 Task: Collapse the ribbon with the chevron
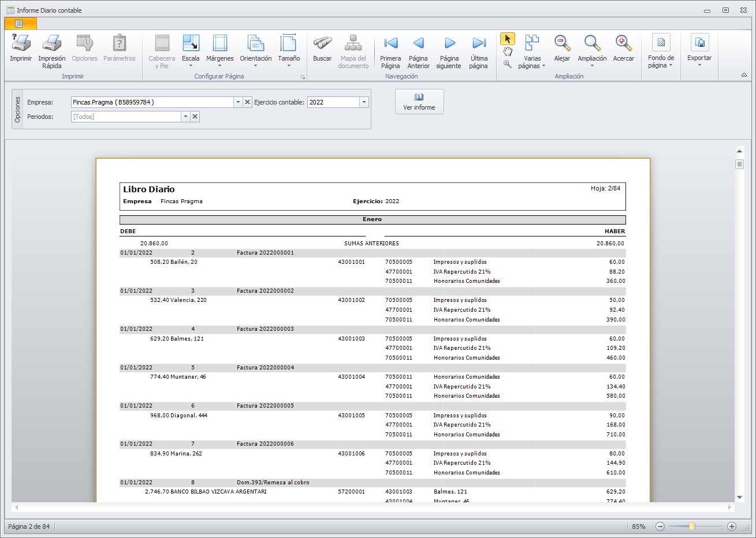click(744, 76)
